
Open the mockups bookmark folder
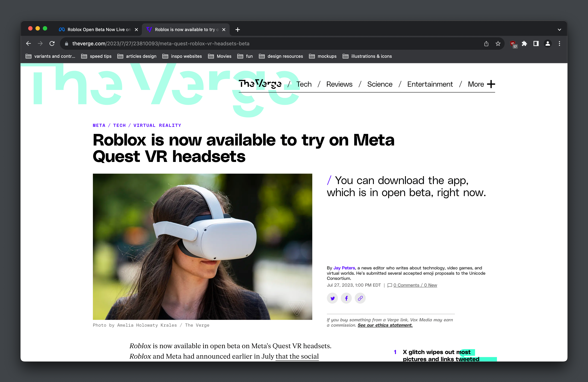tap(323, 56)
